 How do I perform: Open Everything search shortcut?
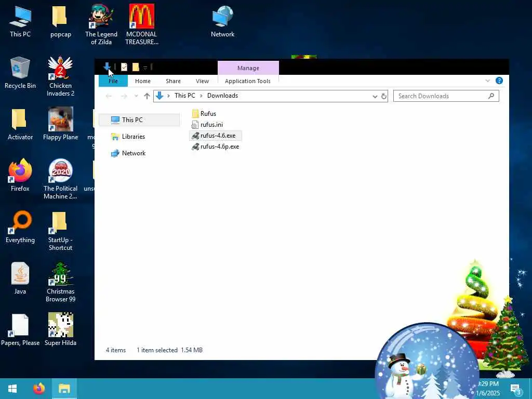[20, 227]
